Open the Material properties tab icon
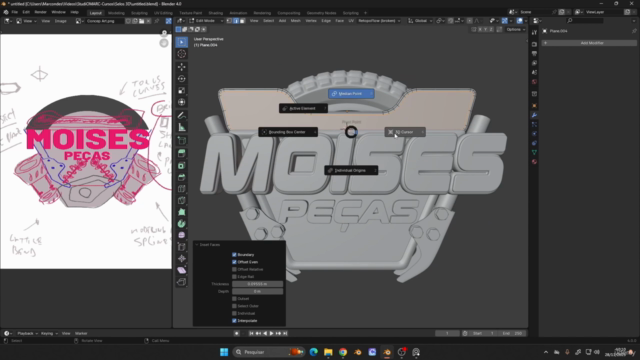This screenshot has height=360, width=640. click(534, 162)
